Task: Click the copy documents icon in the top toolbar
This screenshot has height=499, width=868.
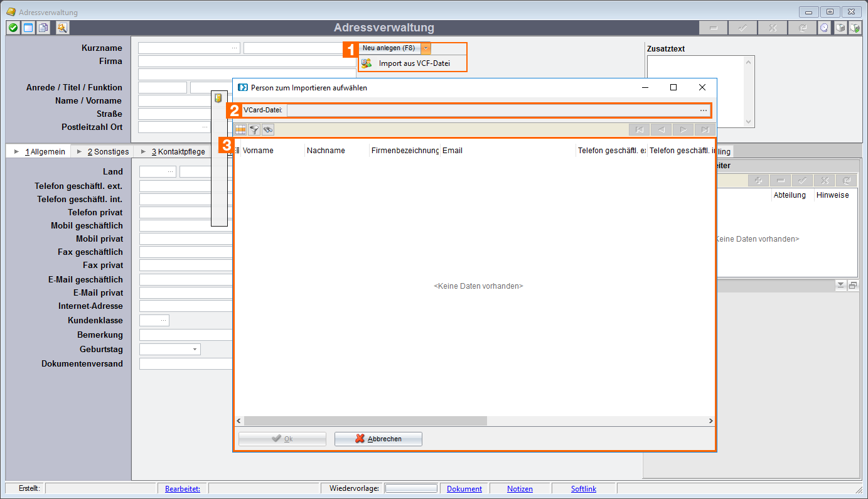Action: coord(43,28)
